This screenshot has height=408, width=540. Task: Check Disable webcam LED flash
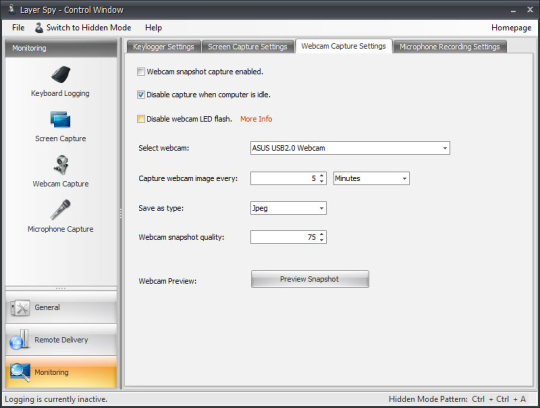click(141, 119)
